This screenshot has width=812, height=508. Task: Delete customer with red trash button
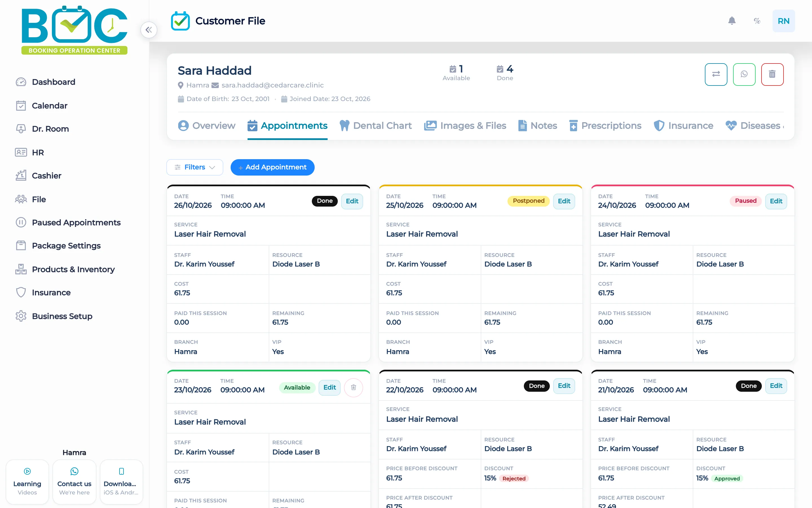(773, 74)
